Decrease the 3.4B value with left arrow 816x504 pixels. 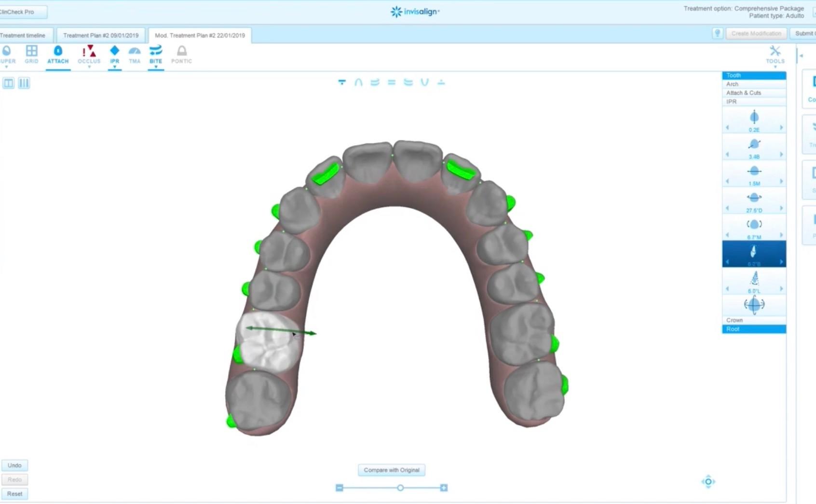727,155
